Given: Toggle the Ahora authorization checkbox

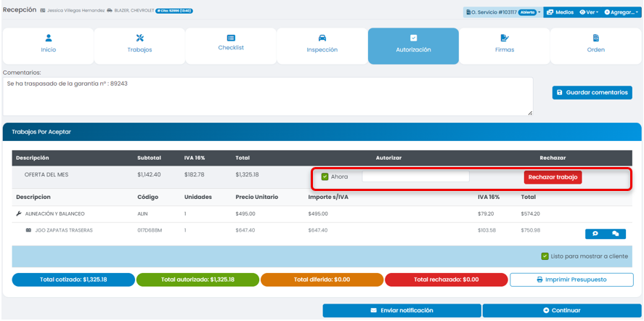Looking at the screenshot, I should [x=325, y=176].
